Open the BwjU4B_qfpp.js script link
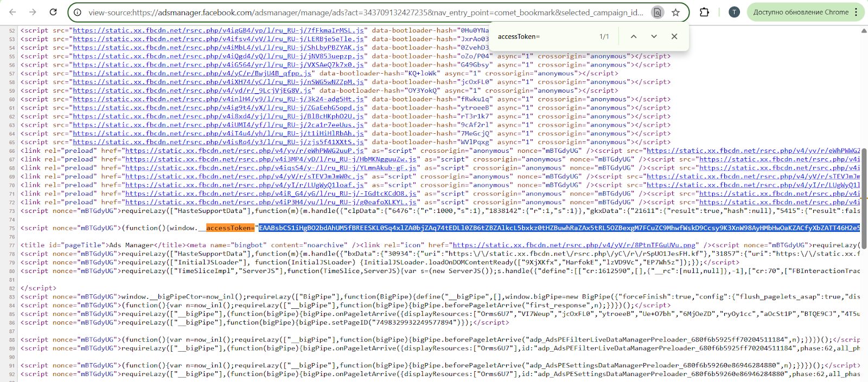 coord(192,73)
